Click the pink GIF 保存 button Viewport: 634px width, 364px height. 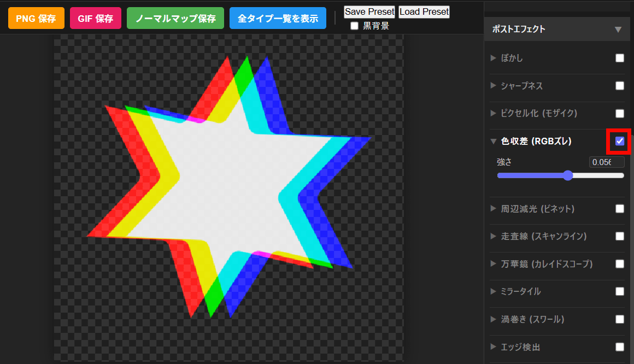pos(95,18)
